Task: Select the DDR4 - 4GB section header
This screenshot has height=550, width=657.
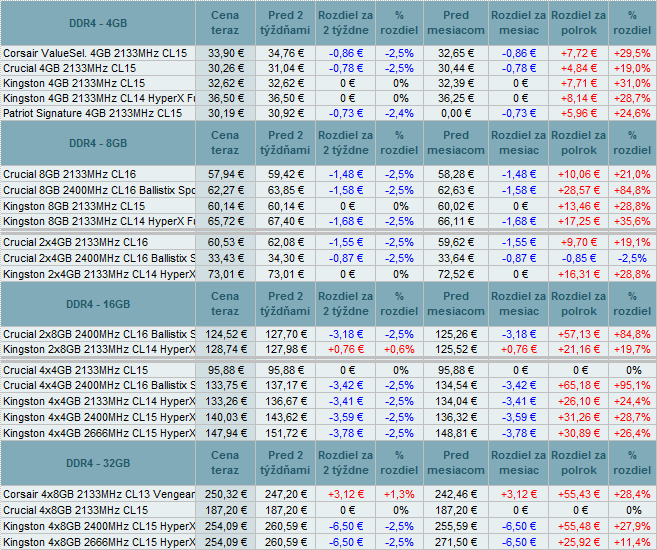Action: (x=98, y=23)
